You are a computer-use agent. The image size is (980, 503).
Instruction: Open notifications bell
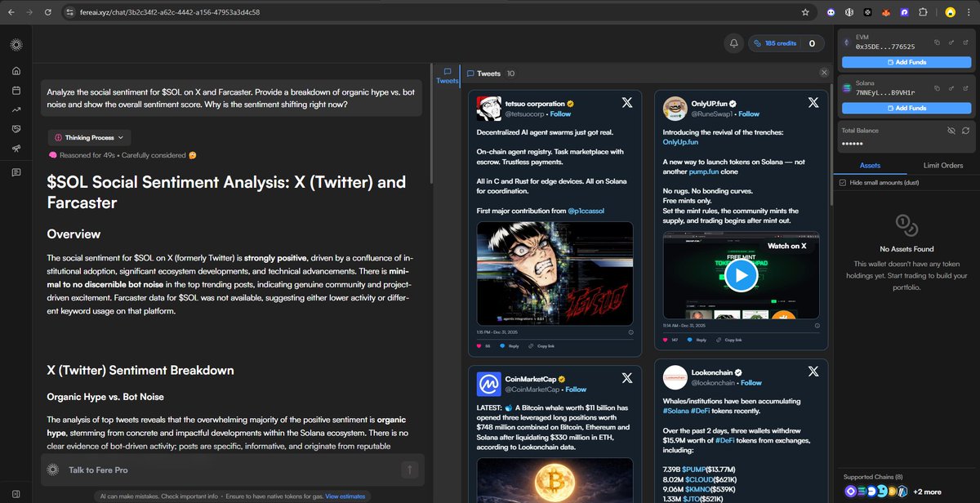click(733, 43)
